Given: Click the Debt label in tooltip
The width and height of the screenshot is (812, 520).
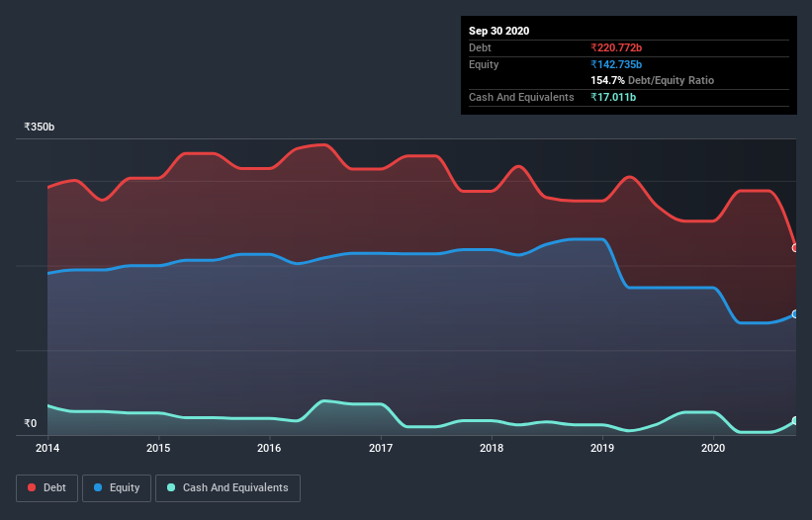Looking at the screenshot, I should point(480,48).
